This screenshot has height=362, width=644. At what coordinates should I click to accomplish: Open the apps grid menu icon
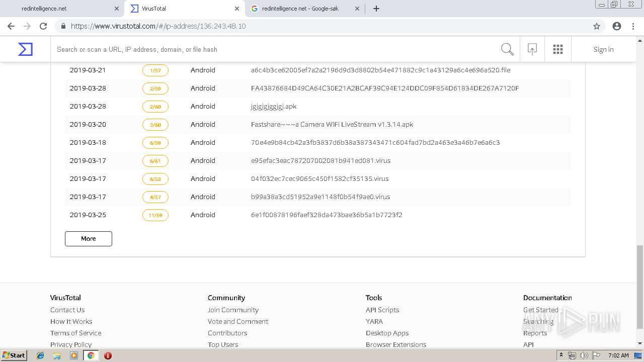[x=557, y=49]
